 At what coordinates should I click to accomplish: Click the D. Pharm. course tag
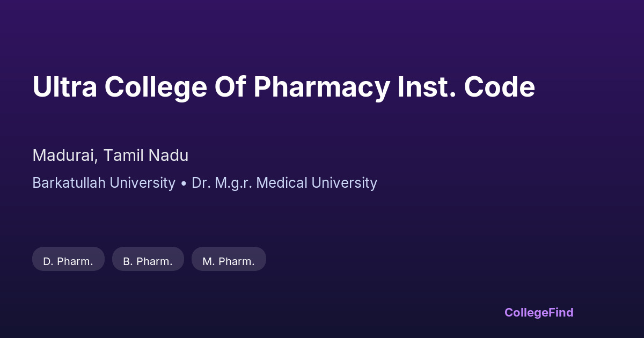(x=68, y=261)
